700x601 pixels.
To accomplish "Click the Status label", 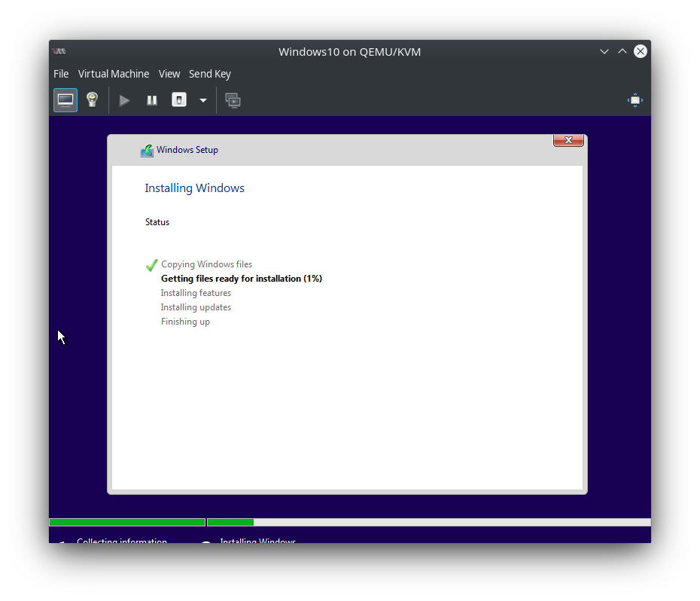I will pos(157,222).
